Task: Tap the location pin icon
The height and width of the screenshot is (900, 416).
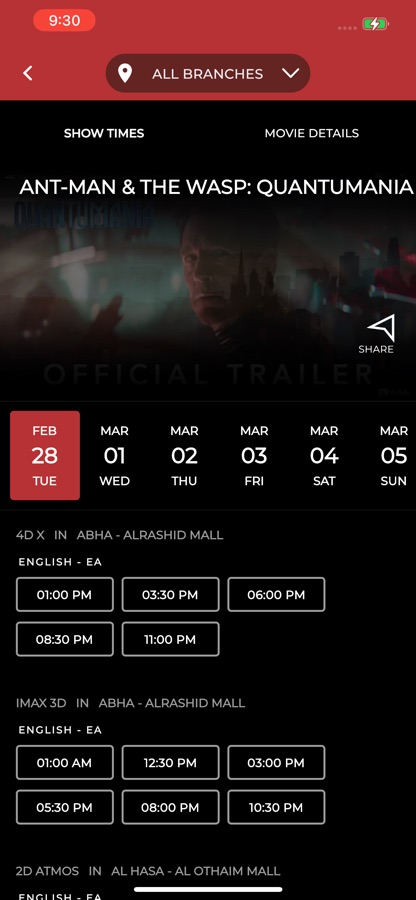Action: pyautogui.click(x=125, y=73)
